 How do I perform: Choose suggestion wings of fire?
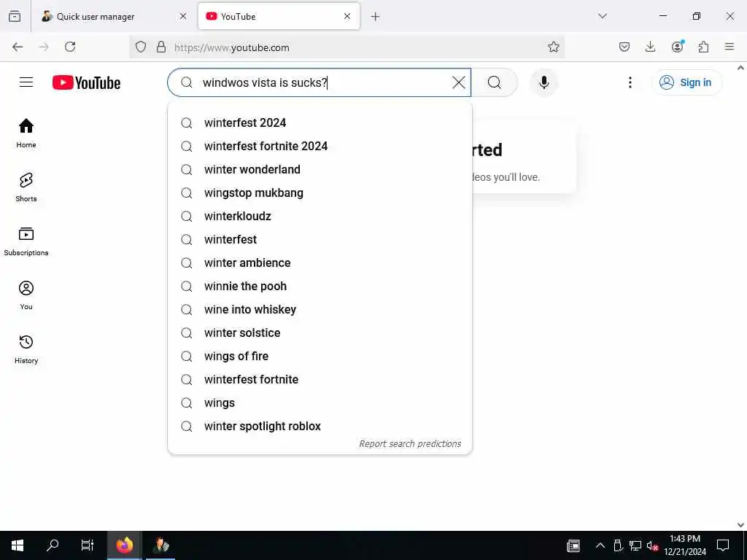coord(320,356)
